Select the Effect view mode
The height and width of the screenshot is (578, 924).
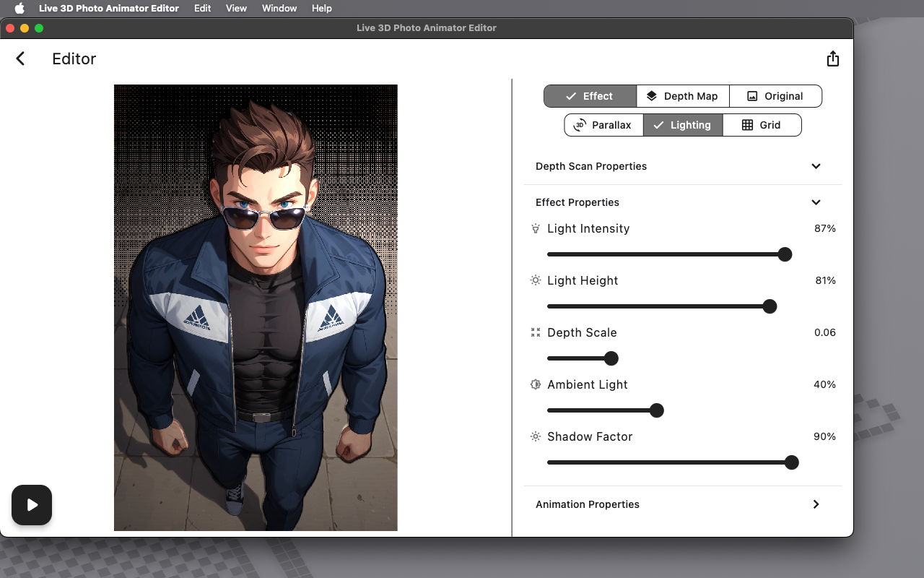pyautogui.click(x=590, y=96)
